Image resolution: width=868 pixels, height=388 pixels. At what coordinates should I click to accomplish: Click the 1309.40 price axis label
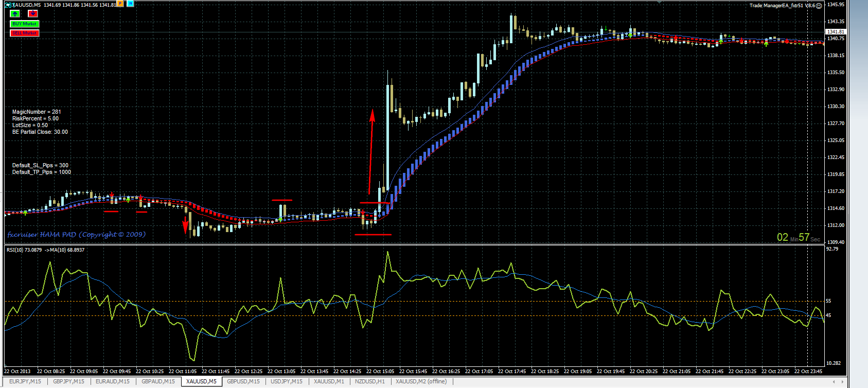click(836, 242)
